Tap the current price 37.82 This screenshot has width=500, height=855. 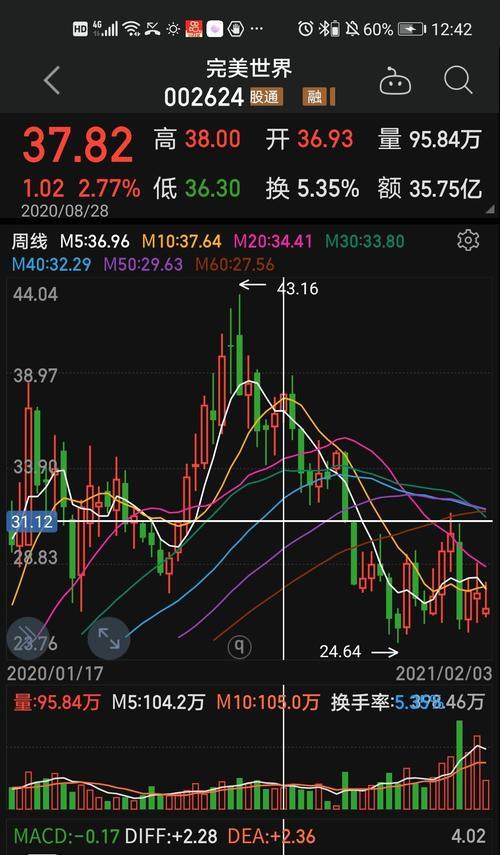point(77,145)
